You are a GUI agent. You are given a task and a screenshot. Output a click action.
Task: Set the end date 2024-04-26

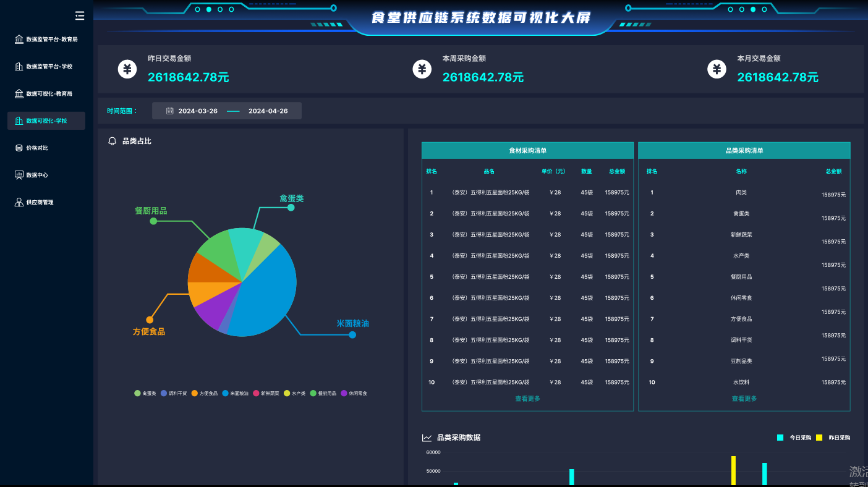268,111
